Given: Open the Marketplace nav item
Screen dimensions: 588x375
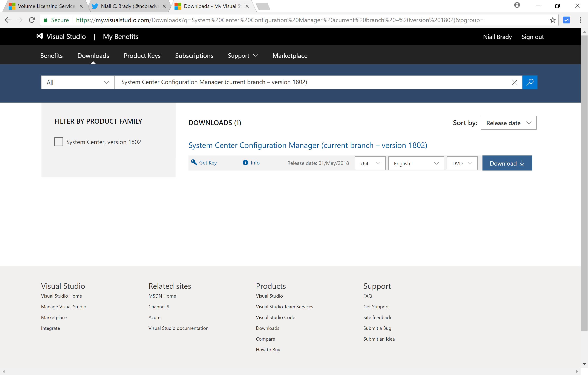Looking at the screenshot, I should tap(290, 55).
